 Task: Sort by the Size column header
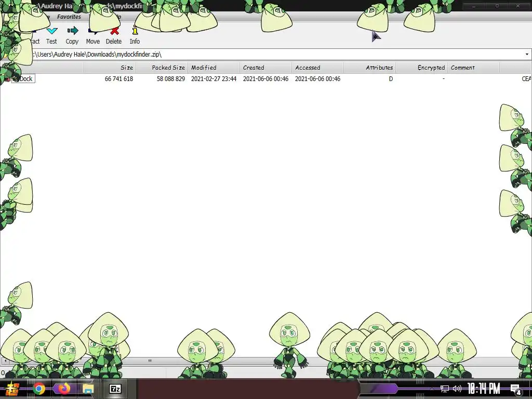pos(110,68)
